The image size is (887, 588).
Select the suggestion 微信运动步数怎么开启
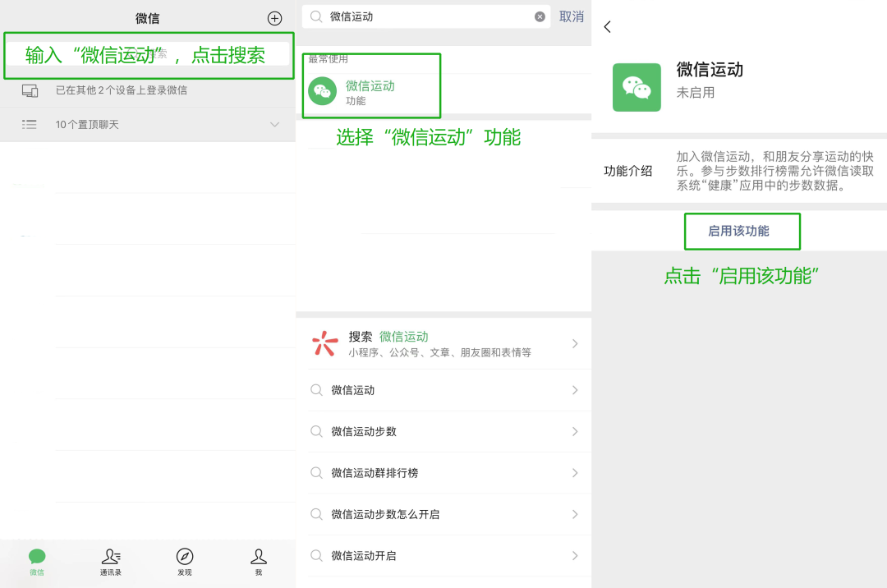coord(443,514)
